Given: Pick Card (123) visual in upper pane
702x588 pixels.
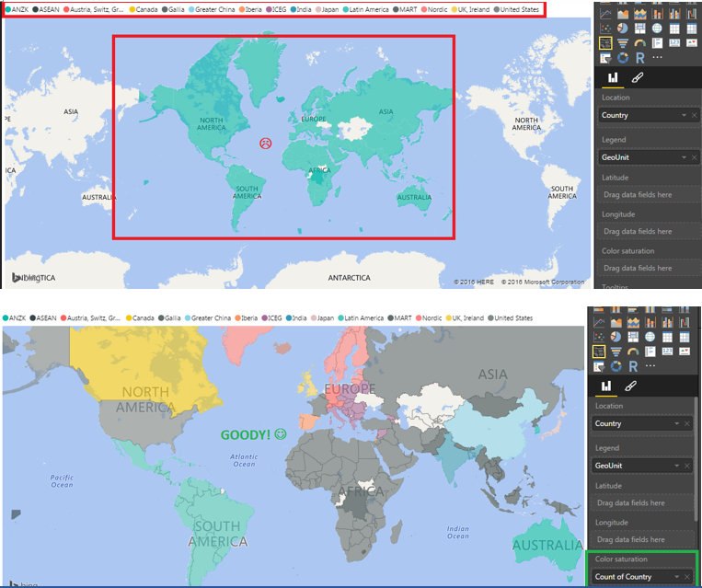Looking at the screenshot, I should coord(674,43).
